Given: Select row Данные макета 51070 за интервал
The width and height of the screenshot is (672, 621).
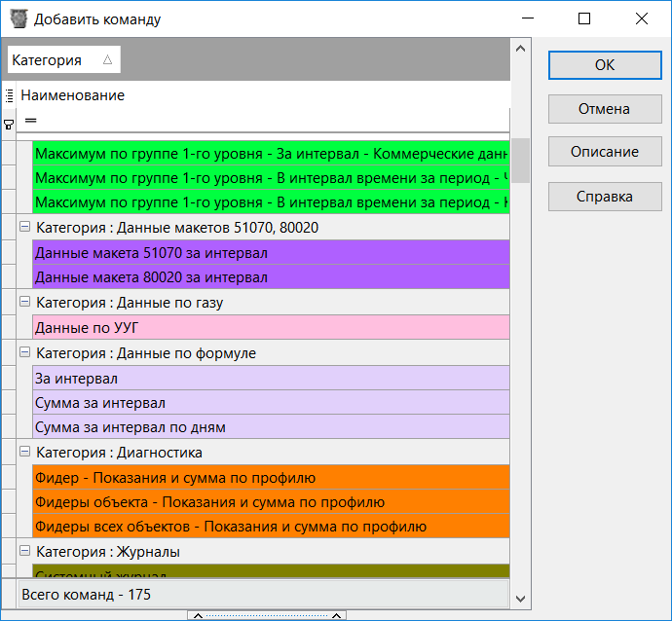Looking at the screenshot, I should tap(271, 253).
